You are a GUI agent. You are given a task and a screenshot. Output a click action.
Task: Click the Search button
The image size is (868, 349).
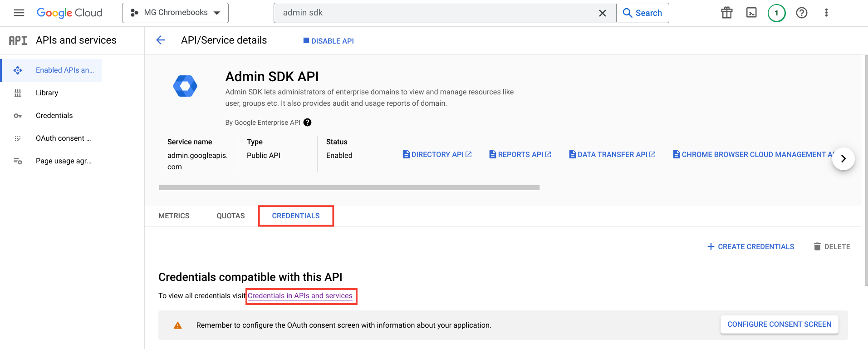(x=642, y=13)
